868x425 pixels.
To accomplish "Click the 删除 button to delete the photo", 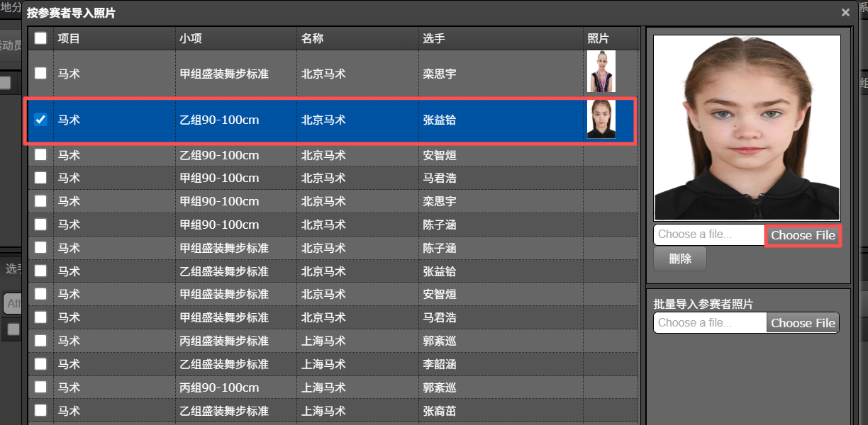I will pyautogui.click(x=679, y=259).
